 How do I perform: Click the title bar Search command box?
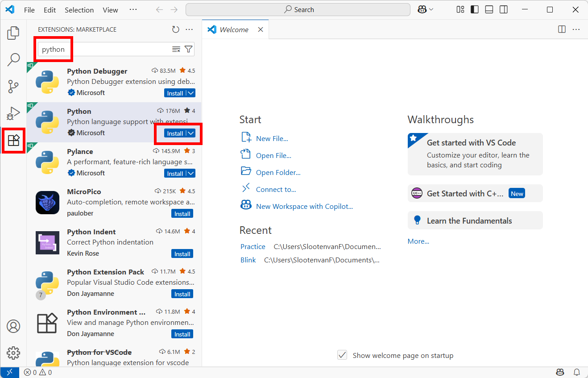click(x=298, y=9)
